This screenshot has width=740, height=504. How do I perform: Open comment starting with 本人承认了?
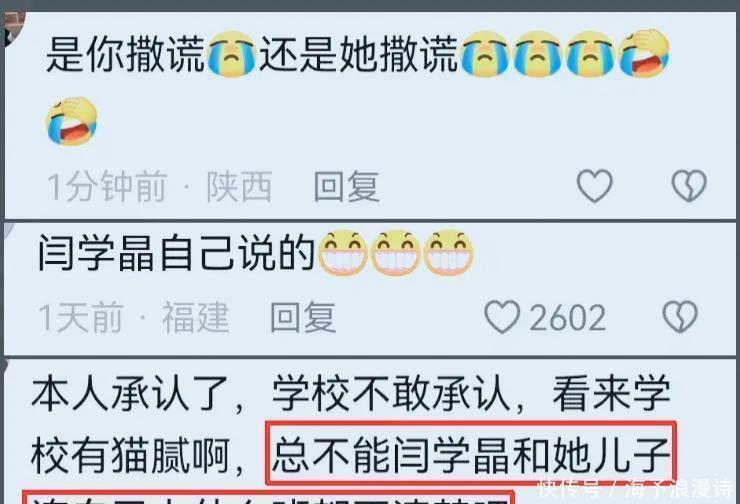352,439
